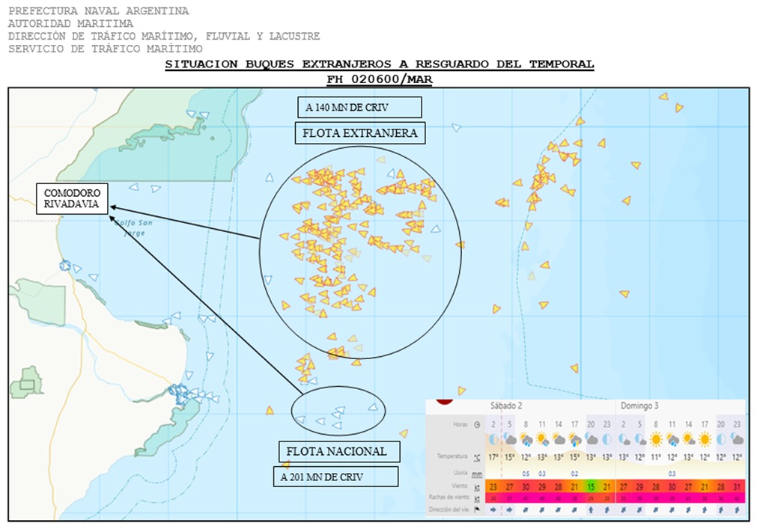Click the mm unit next to Lluvia
Image resolution: width=763 pixels, height=532 pixels.
pos(477,474)
